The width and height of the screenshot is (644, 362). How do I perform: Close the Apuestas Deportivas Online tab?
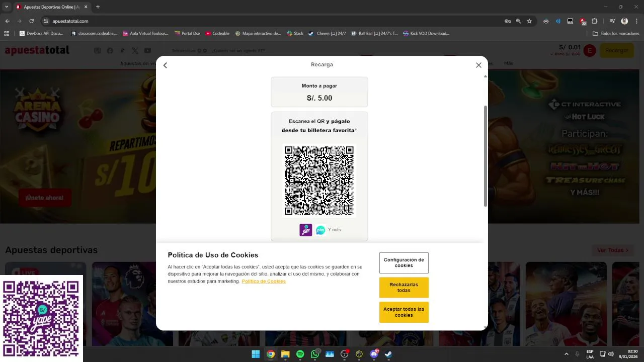click(x=86, y=7)
